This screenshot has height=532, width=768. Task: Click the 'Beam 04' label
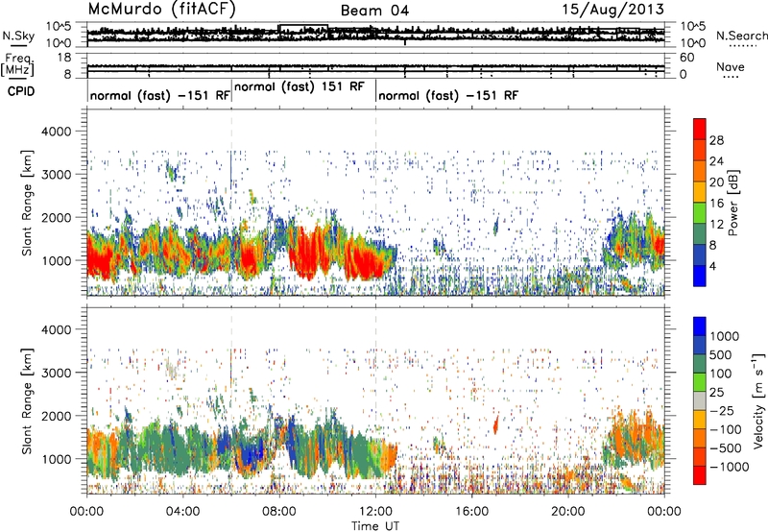pyautogui.click(x=374, y=11)
